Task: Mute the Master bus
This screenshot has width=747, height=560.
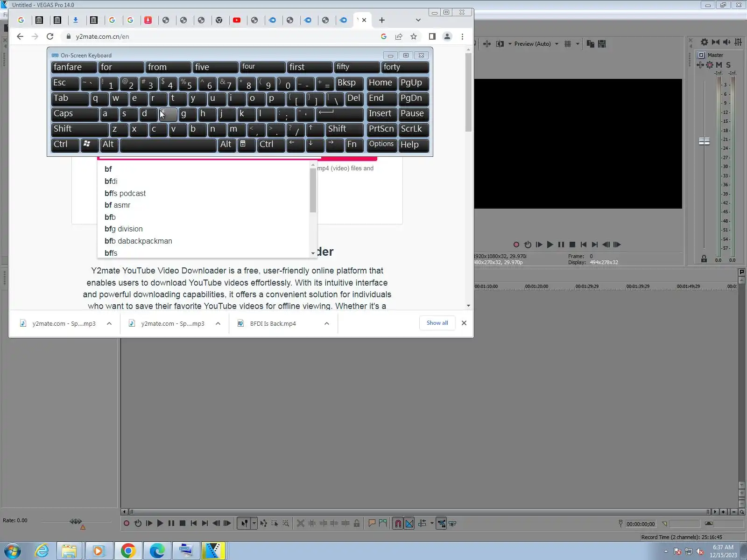Action: pos(719,65)
